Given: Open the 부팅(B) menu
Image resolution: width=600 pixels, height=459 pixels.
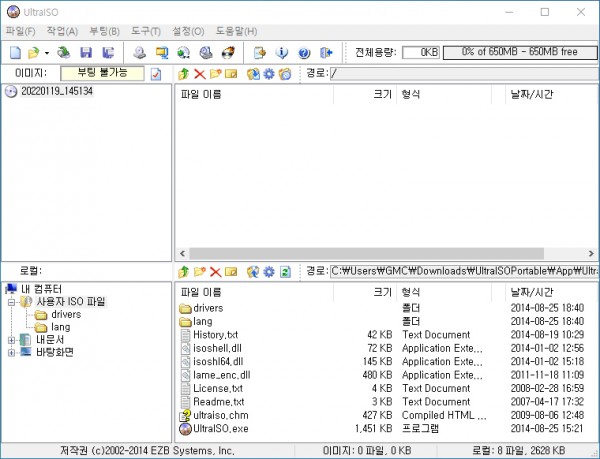Looking at the screenshot, I should [x=104, y=31].
